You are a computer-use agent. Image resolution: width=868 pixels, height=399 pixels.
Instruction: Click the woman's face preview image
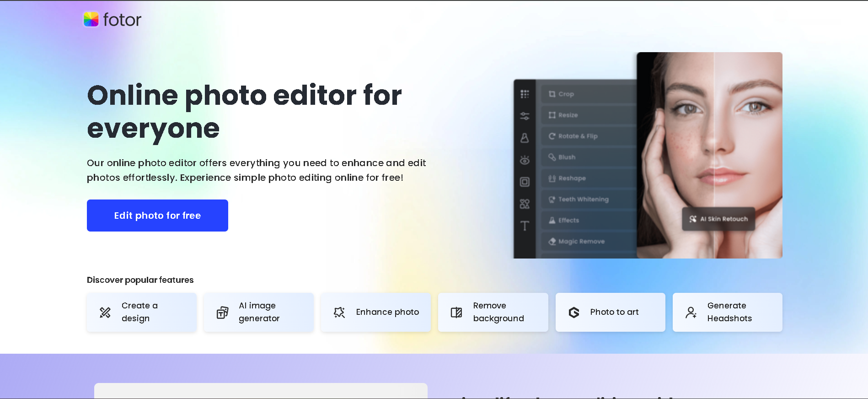(709, 155)
